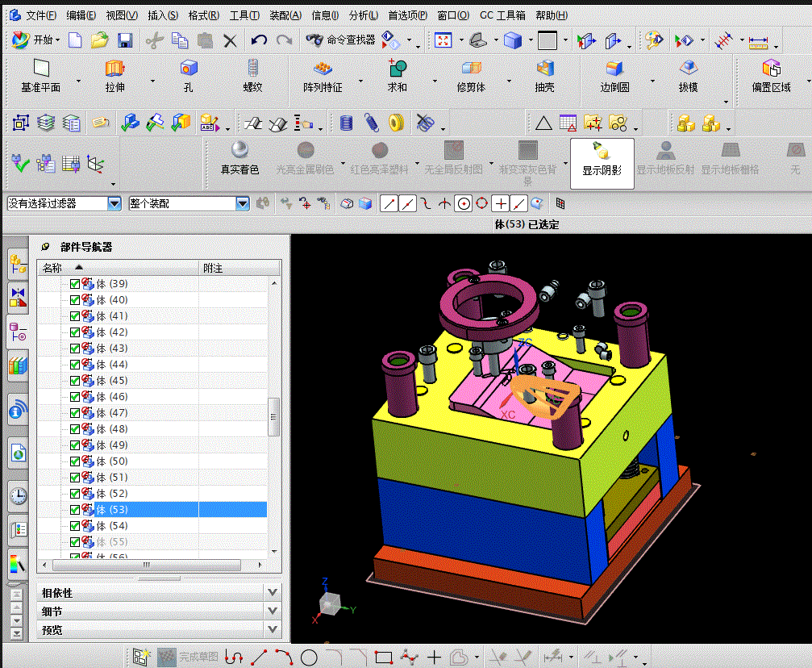This screenshot has height=668, width=812.
Task: Click the New file icon
Action: click(75, 40)
